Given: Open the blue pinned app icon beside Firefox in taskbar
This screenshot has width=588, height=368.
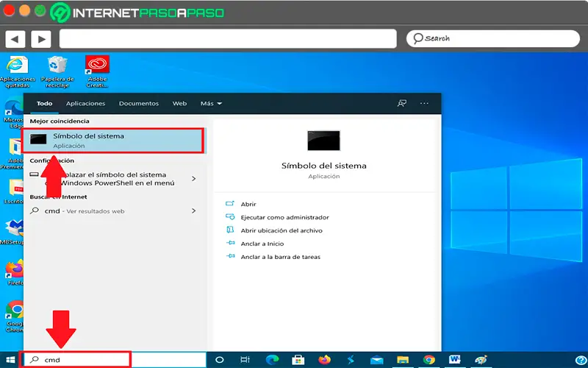Looking at the screenshot, I should (x=351, y=360).
